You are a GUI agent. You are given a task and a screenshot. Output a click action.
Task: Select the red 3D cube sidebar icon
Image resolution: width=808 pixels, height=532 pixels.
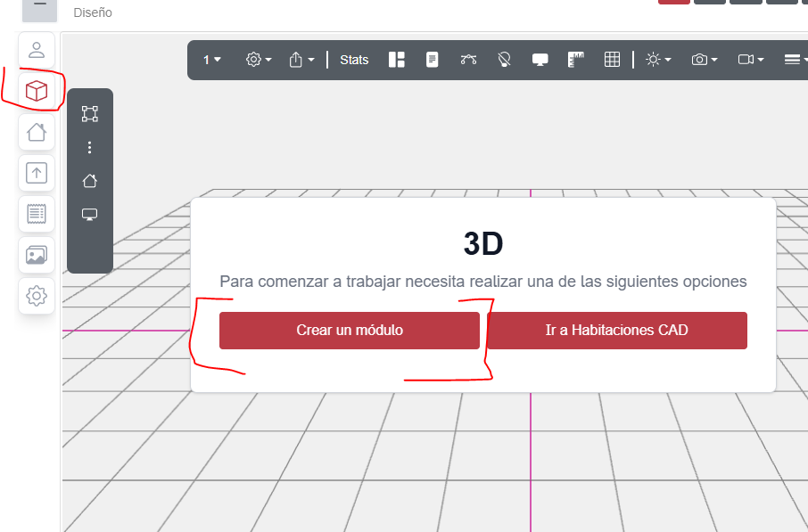click(37, 91)
